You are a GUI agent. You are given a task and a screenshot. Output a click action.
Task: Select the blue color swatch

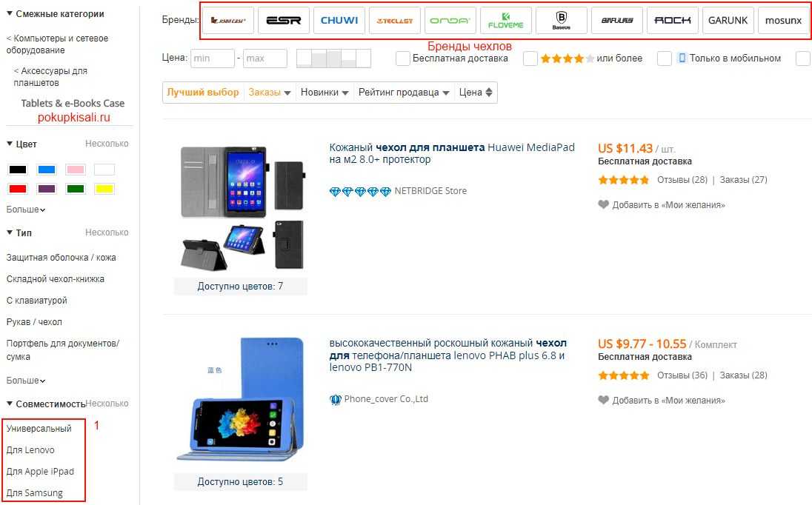[47, 170]
